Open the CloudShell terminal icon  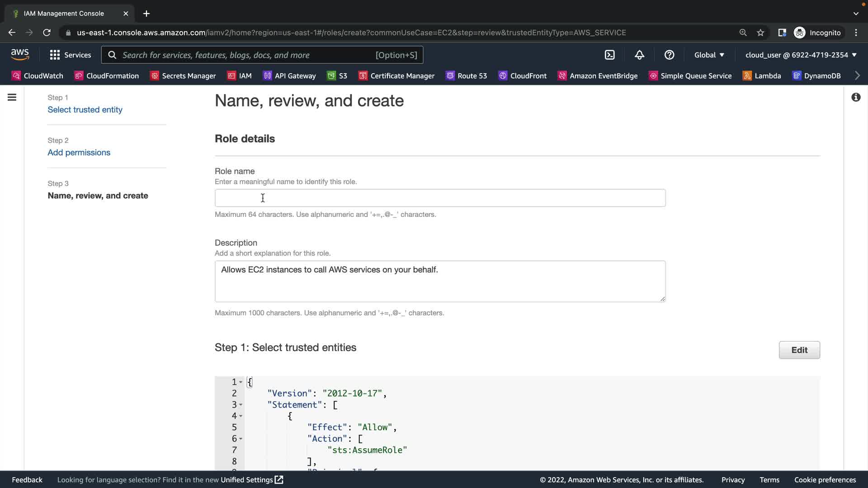click(x=609, y=55)
